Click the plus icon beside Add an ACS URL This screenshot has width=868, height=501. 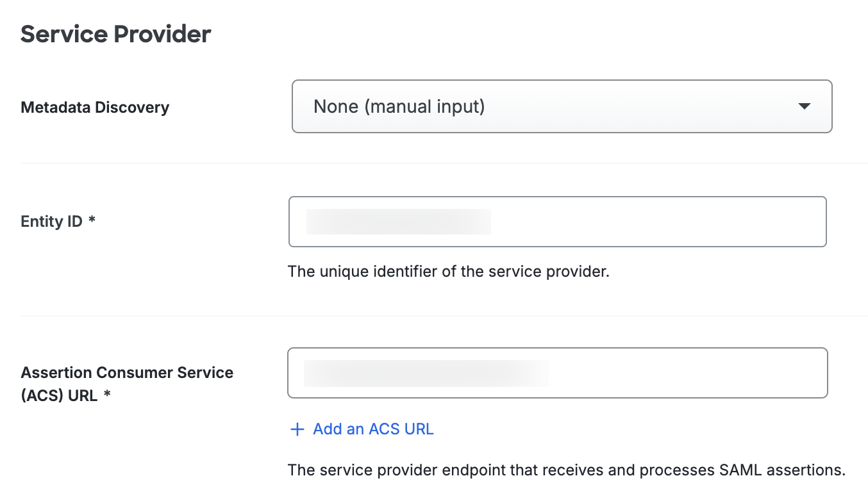pyautogui.click(x=297, y=429)
